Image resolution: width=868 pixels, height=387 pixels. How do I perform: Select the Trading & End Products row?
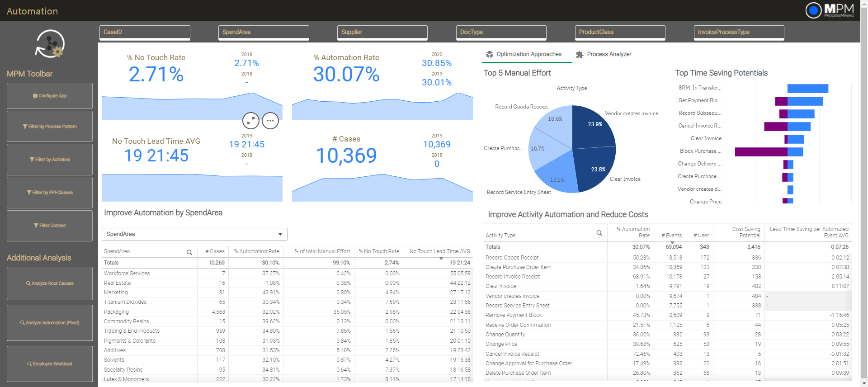(x=287, y=331)
